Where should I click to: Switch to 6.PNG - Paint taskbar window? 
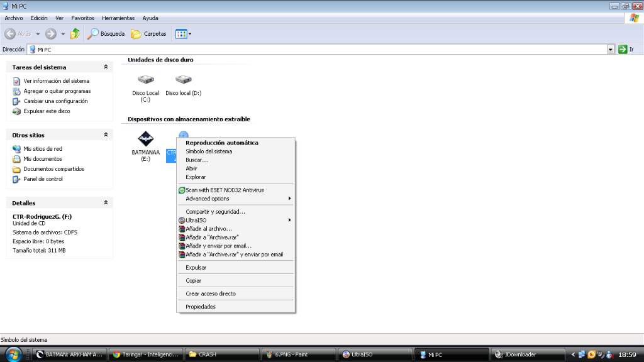pos(299,354)
